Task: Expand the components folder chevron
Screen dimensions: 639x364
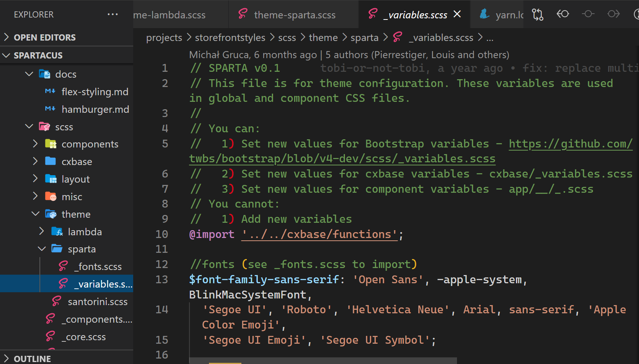Action: (36, 144)
